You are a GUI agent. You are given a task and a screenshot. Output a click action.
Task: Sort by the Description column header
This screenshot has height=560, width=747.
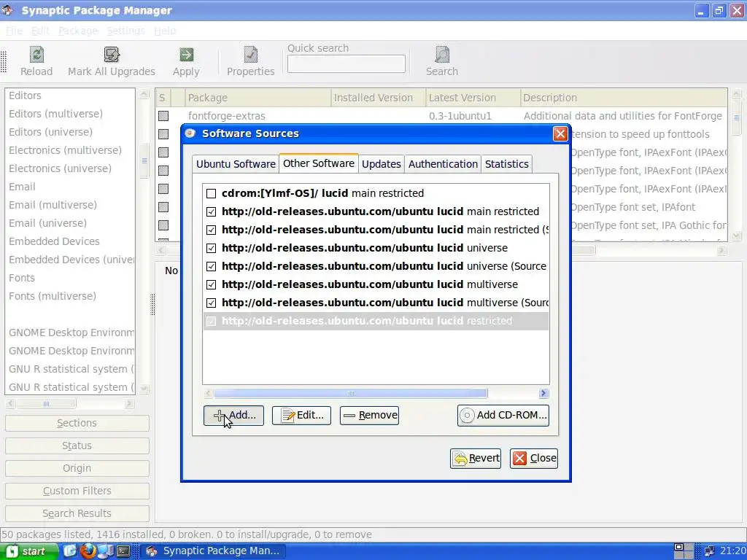(x=624, y=98)
